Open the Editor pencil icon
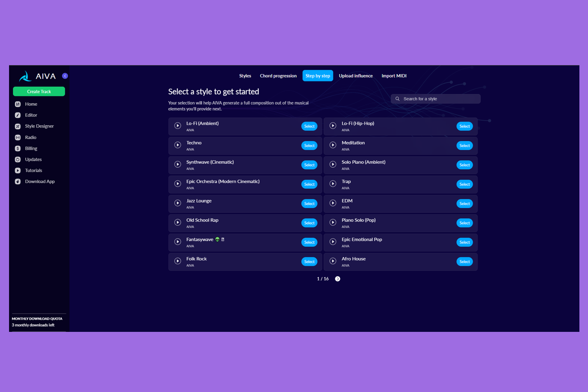This screenshot has height=392, width=588. click(x=18, y=115)
